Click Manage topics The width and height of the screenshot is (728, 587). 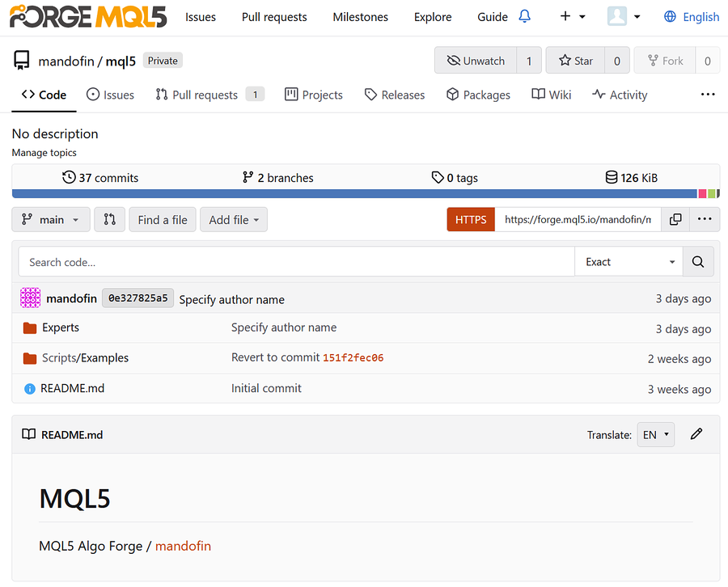click(x=44, y=153)
